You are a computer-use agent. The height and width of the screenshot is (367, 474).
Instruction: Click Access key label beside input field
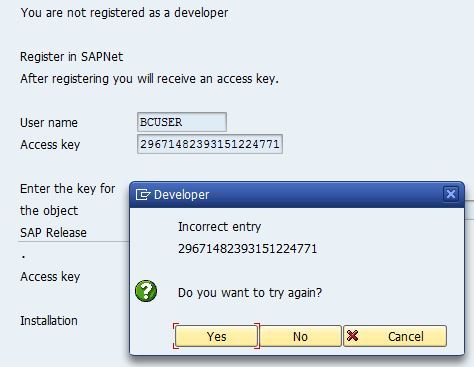50,145
